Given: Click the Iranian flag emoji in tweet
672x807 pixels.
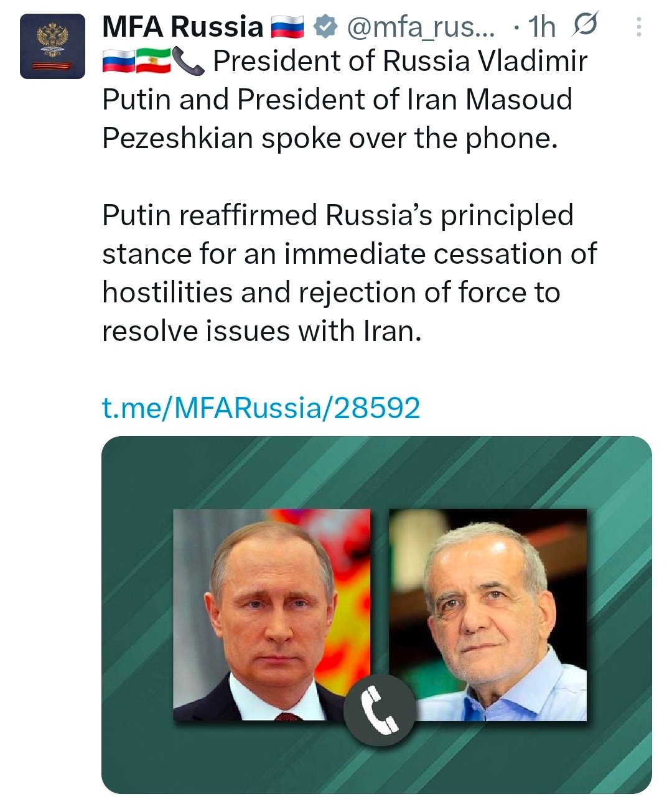Looking at the screenshot, I should [x=152, y=62].
